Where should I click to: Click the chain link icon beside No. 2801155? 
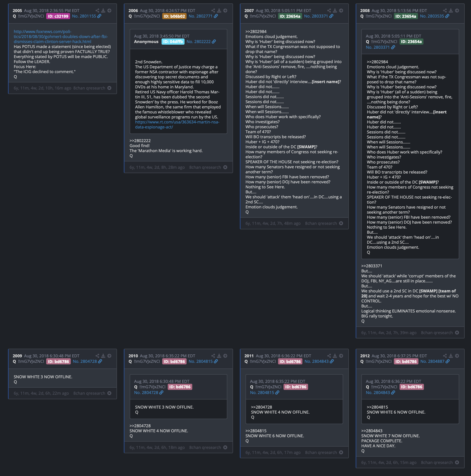[99, 16]
